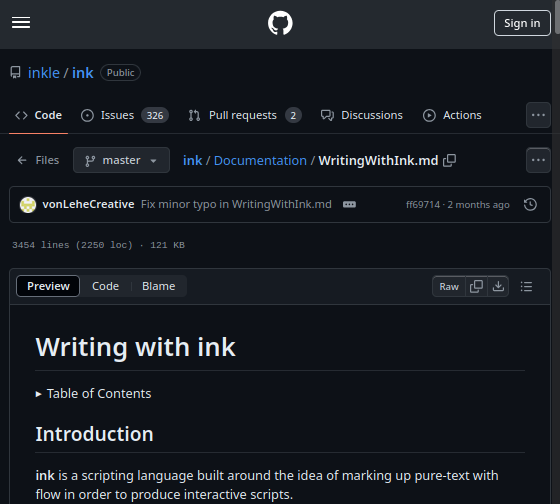Open the Issues tab
This screenshot has height=504, width=560.
coord(125,115)
